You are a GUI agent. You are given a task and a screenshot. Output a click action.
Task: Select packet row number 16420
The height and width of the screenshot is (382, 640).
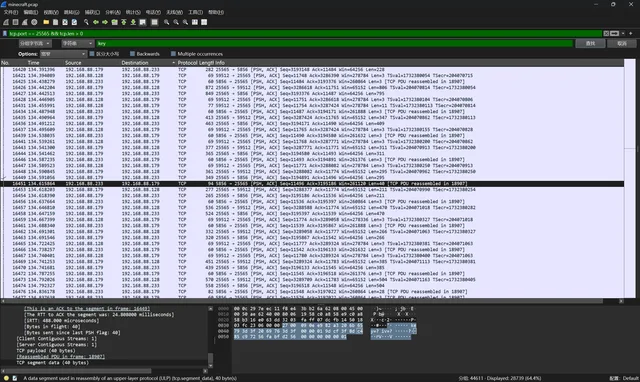pos(312,69)
